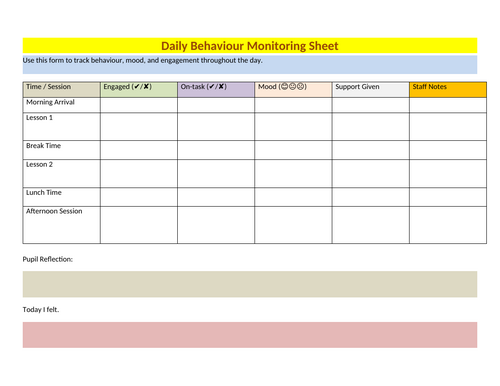Image resolution: width=500 pixels, height=386 pixels.
Task: Select the Engaged column header
Action: point(139,90)
